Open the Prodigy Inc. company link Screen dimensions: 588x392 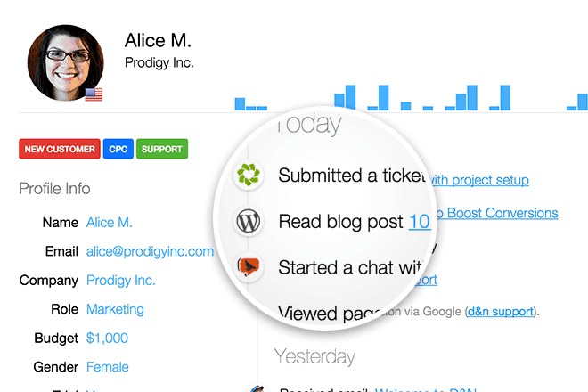[121, 280]
